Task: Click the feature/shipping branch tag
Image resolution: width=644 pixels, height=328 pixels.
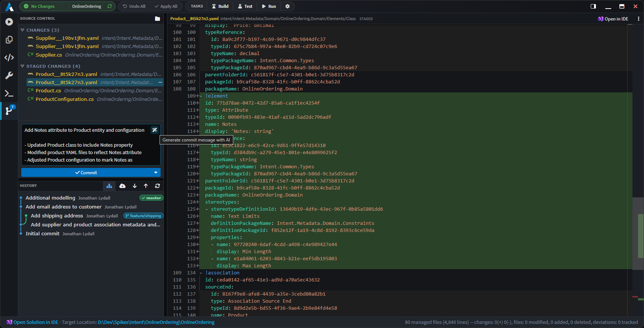Action: pyautogui.click(x=143, y=216)
